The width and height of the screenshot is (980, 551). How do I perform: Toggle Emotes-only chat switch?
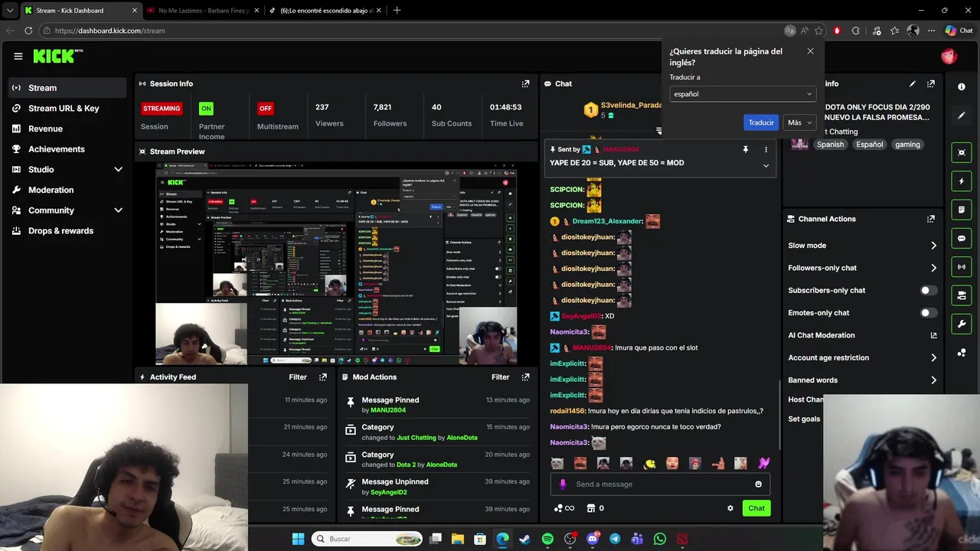[928, 312]
